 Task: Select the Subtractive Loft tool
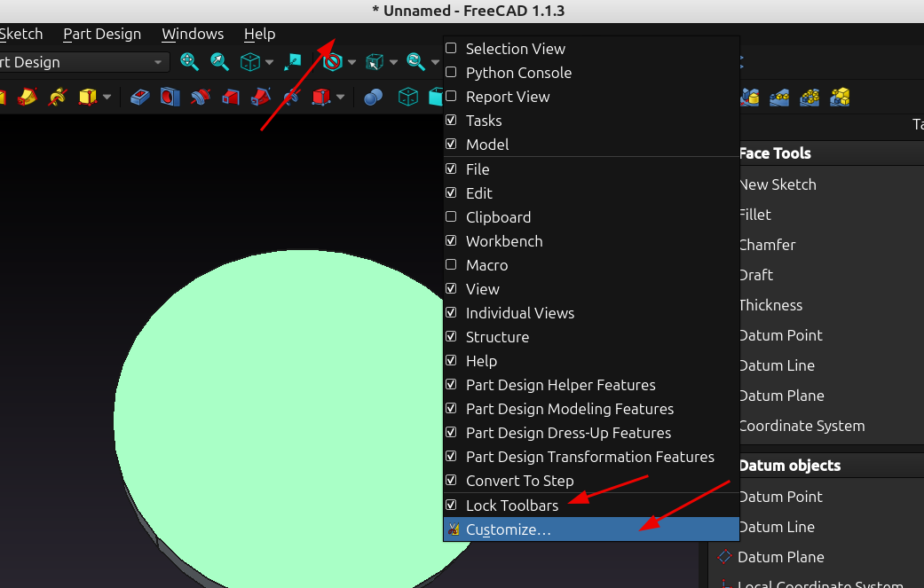[x=231, y=97]
